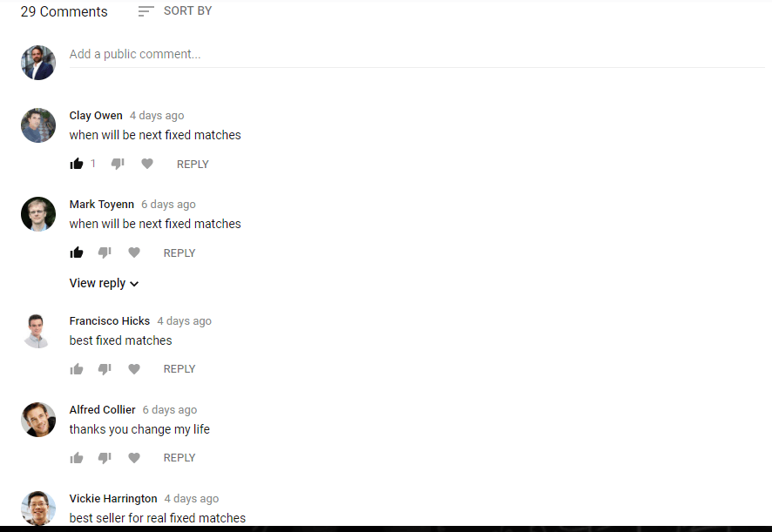Image resolution: width=772 pixels, height=532 pixels.
Task: Open Alfred Collier's channel name link
Action: (x=103, y=410)
